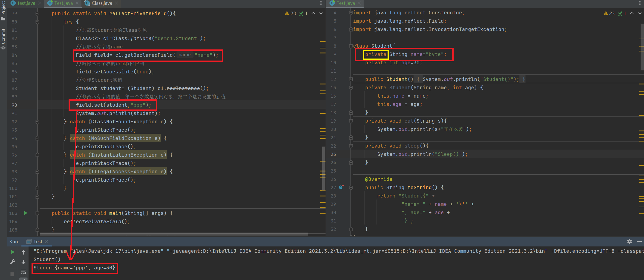Open the Commit tool window
The width and height of the screenshot is (644, 280).
click(x=3, y=39)
